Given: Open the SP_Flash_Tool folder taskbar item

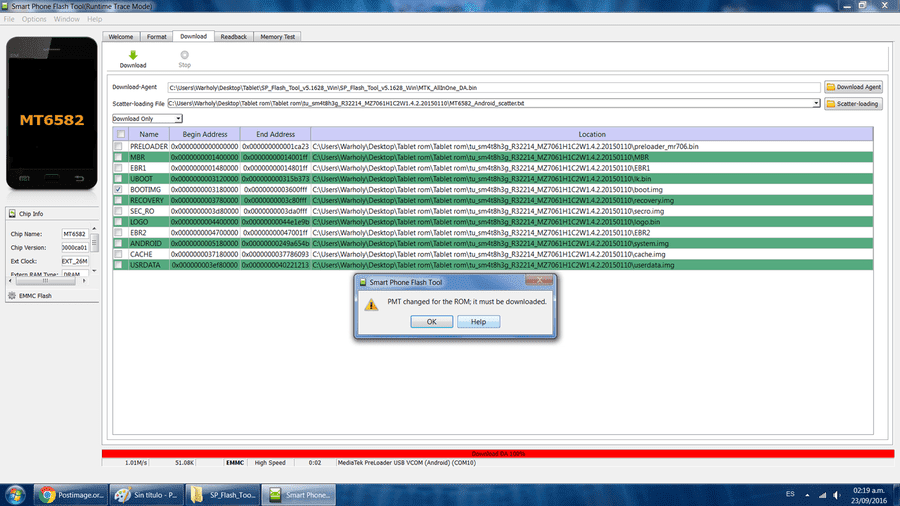Looking at the screenshot, I should (223, 495).
